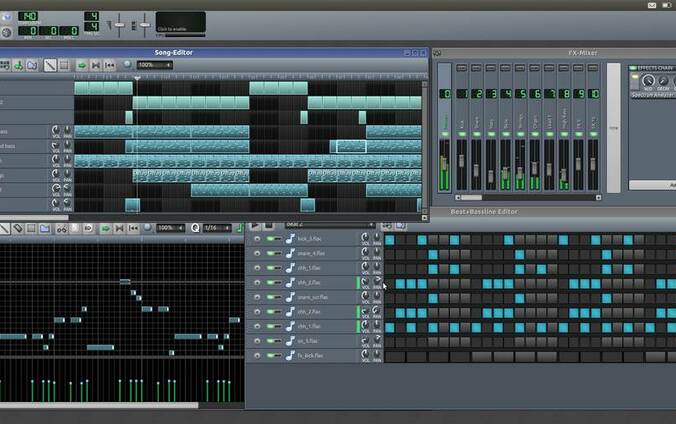This screenshot has width=676, height=424.
Task: Add an automation track in Song-Editor
Action: 32,66
